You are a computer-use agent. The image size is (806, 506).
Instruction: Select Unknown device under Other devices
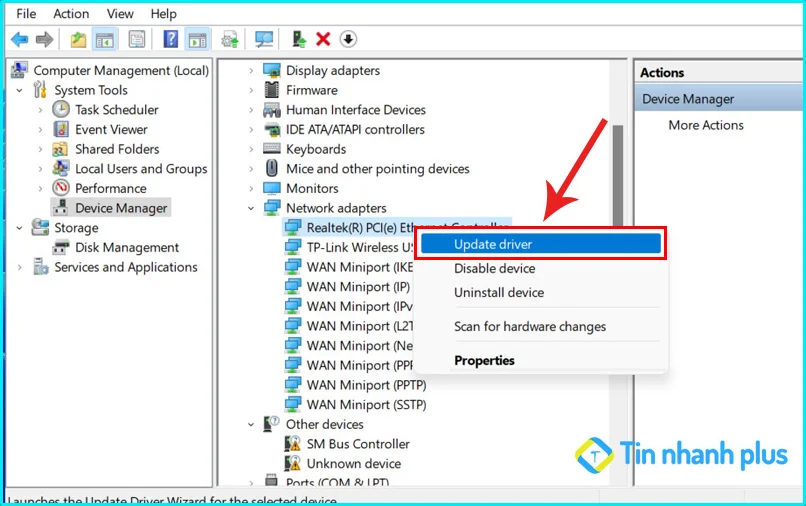click(x=353, y=463)
